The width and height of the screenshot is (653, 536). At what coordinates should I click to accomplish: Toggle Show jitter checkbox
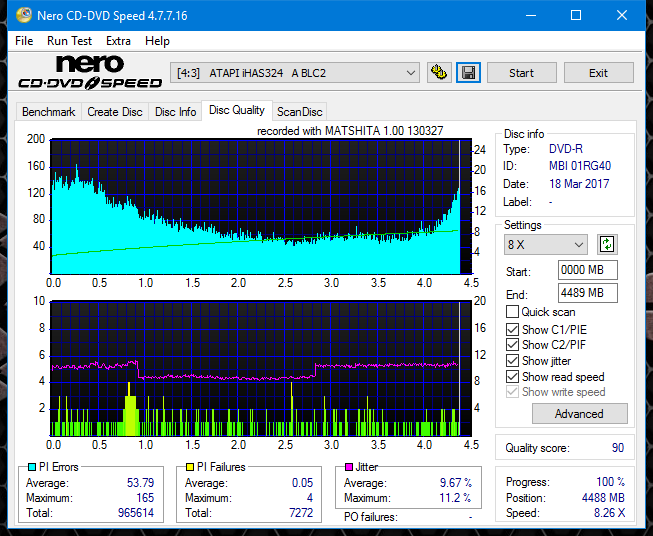(x=512, y=361)
